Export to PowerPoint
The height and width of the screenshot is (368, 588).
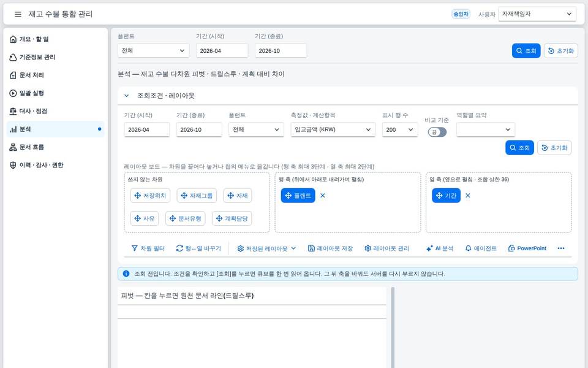pyautogui.click(x=527, y=248)
